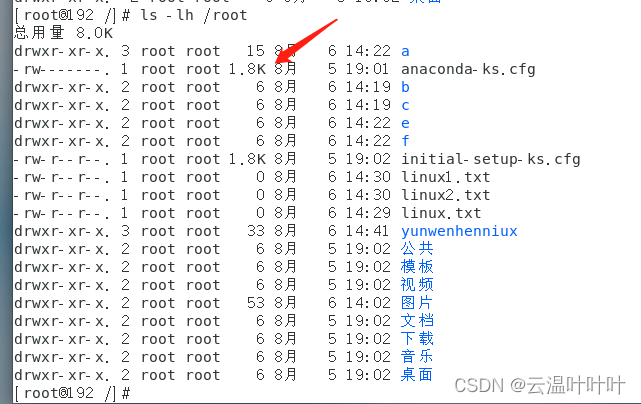Click the empty prompt at the bottom
The height and width of the screenshot is (404, 641).
73,393
